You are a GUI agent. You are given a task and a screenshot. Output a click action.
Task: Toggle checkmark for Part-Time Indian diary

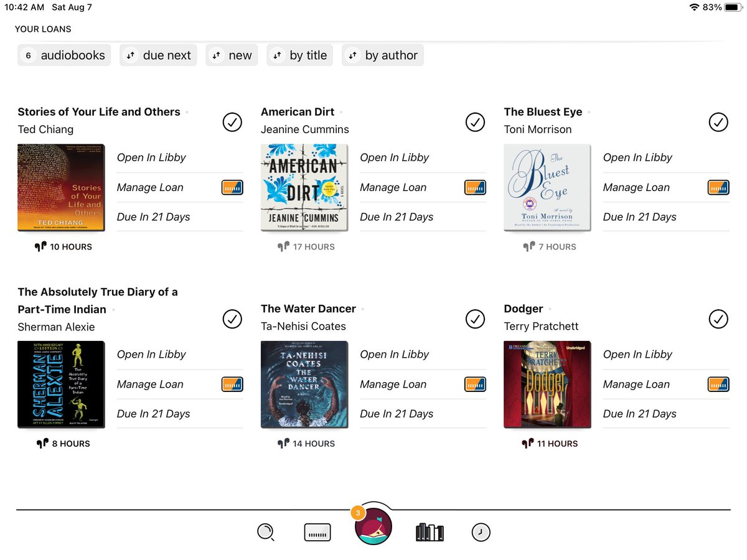[232, 319]
